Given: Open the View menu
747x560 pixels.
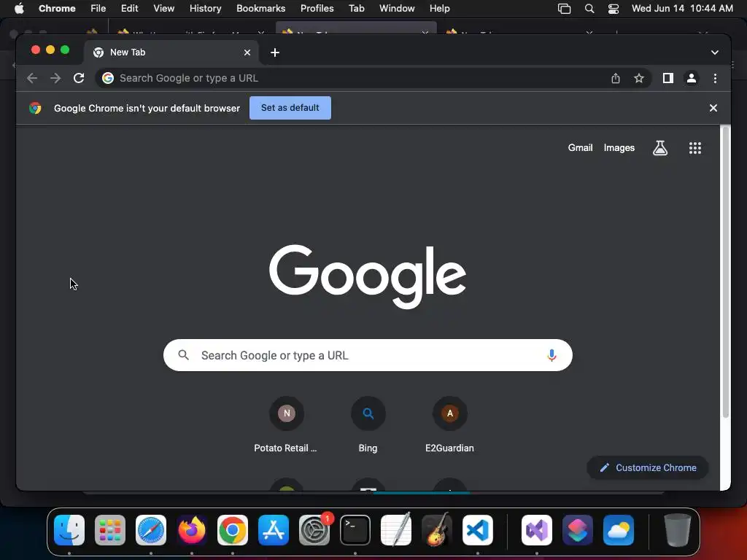Looking at the screenshot, I should (163, 8).
